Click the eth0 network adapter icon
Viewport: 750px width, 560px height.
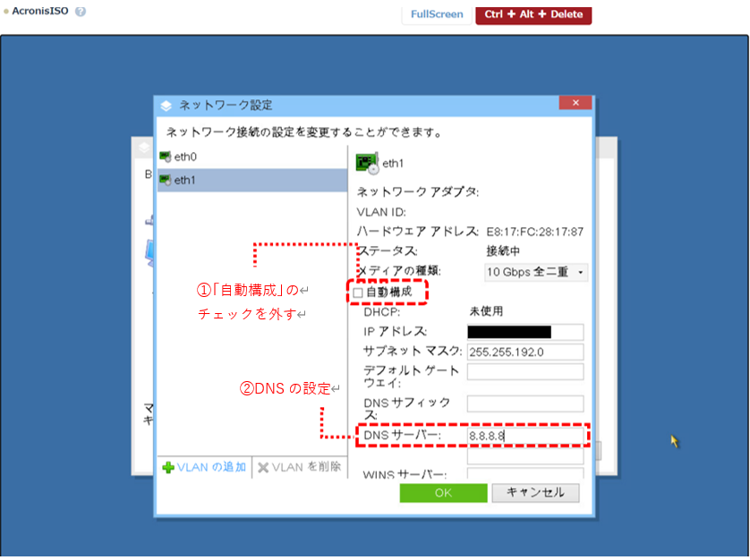pos(165,157)
